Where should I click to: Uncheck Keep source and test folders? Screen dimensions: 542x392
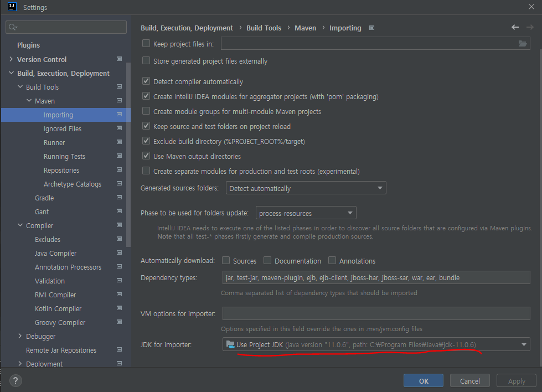[x=146, y=126]
